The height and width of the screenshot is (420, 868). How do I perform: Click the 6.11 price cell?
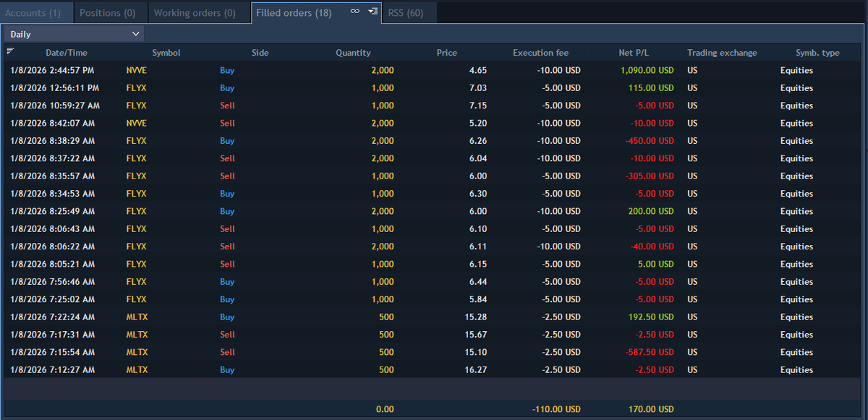pyautogui.click(x=477, y=247)
